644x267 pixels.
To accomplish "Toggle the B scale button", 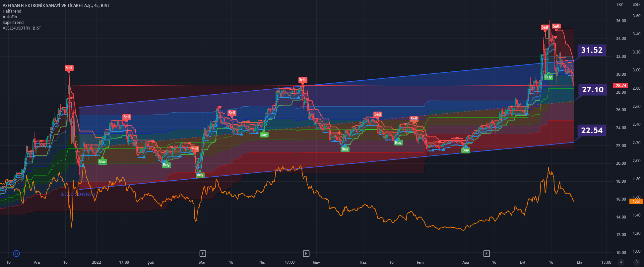I will [636, 262].
